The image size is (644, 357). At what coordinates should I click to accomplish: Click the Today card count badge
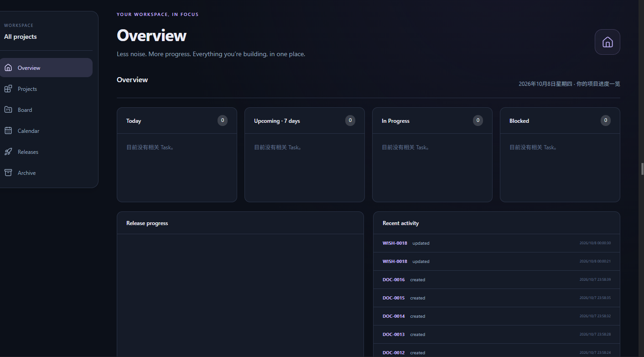pyautogui.click(x=223, y=121)
